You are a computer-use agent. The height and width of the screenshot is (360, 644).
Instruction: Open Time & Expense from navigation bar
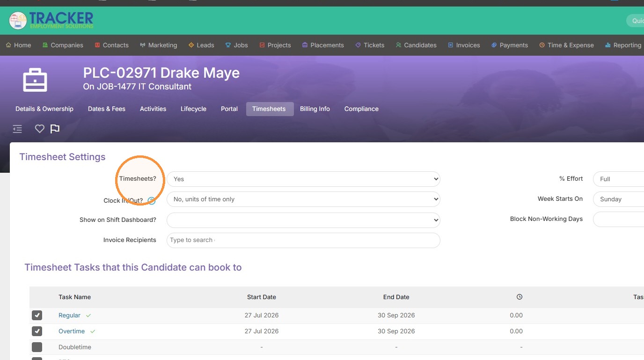(566, 45)
